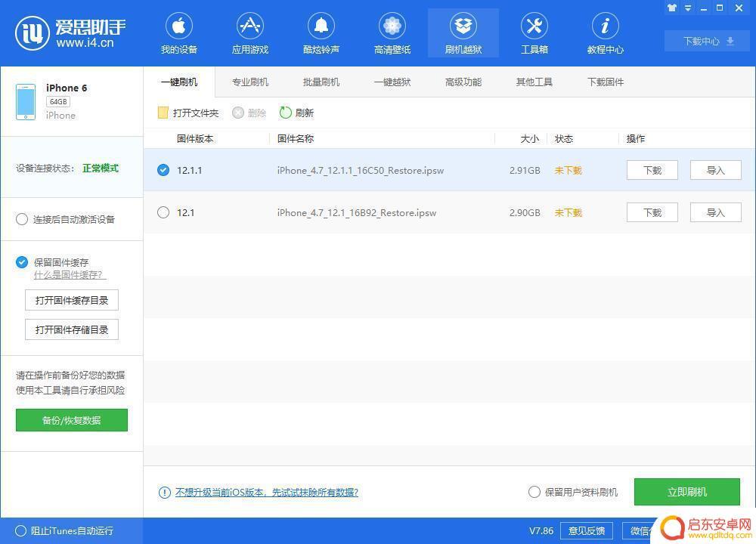This screenshot has width=756, height=544.
Task: Click the iPhone 6 device thumbnail
Action: [x=26, y=102]
